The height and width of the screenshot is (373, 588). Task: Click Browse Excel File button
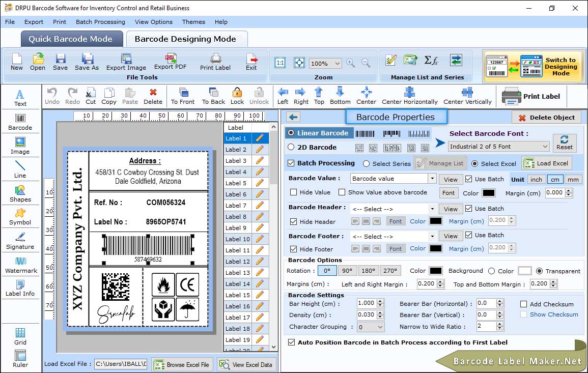(182, 364)
